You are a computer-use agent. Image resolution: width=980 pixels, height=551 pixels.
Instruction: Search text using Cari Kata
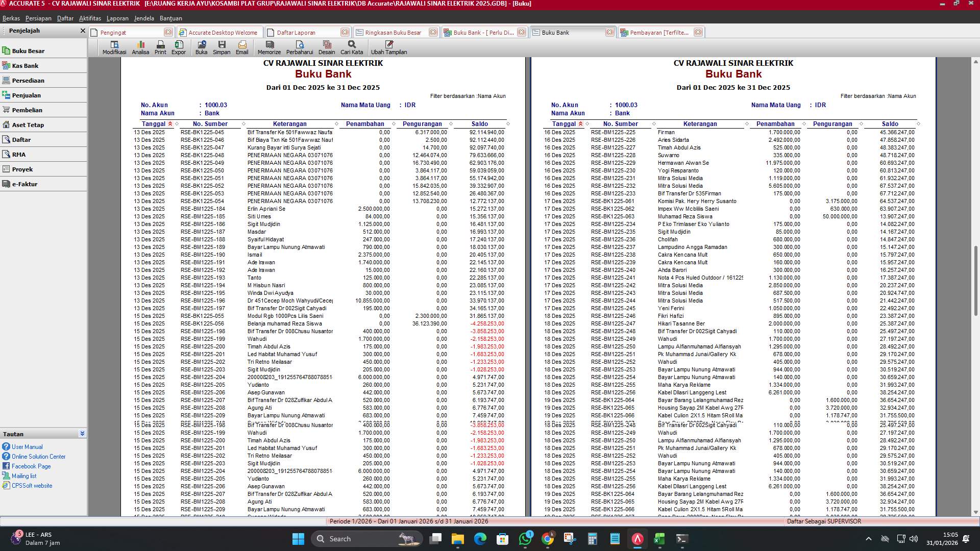click(351, 47)
